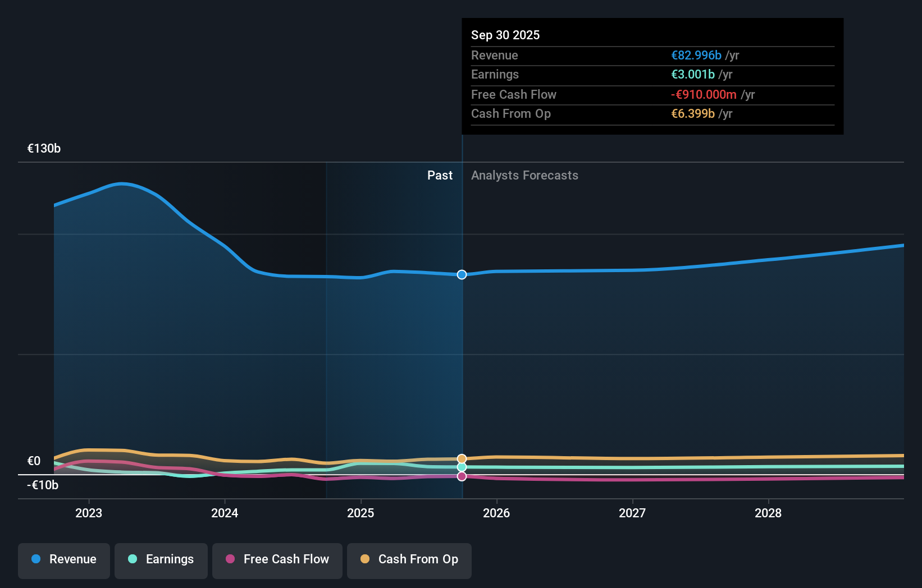The width and height of the screenshot is (922, 588).
Task: Click the teal Earnings legend dot
Action: coord(131,559)
